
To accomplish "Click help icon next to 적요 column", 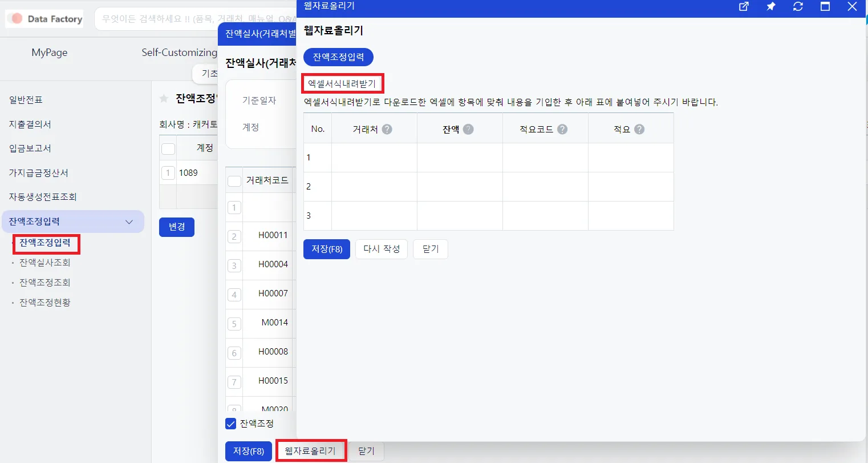I will pyautogui.click(x=639, y=129).
